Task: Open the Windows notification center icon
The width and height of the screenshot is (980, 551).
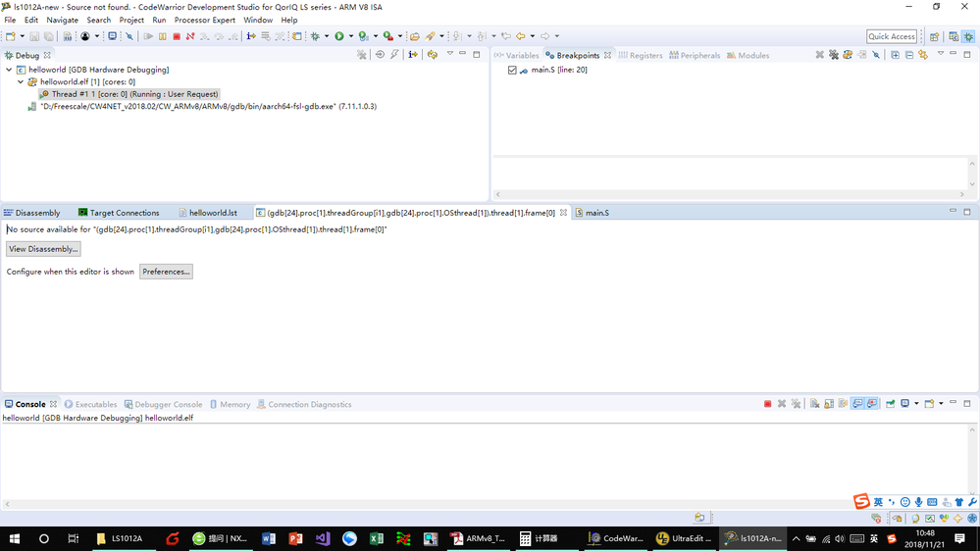Action: (960, 538)
